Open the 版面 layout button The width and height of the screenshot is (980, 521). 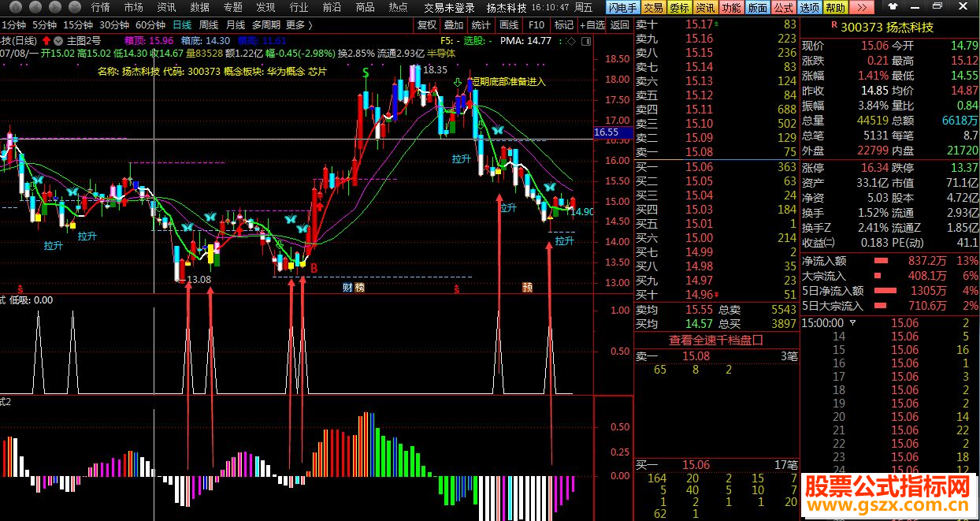coord(757,7)
